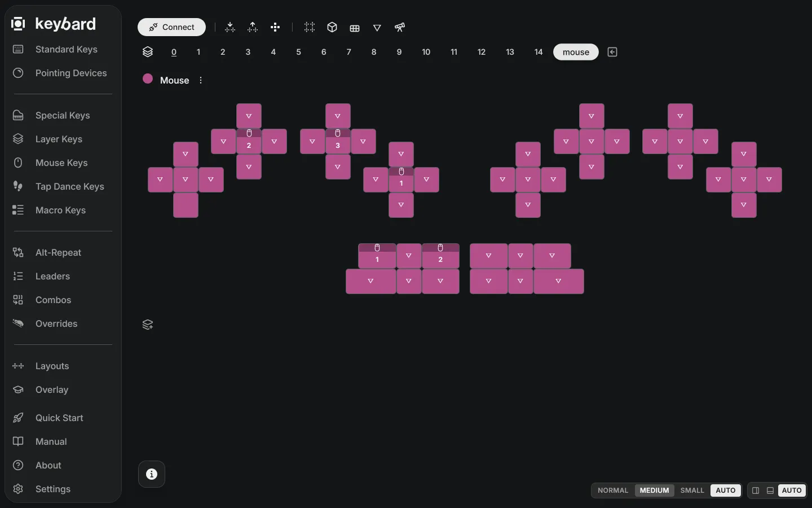Open Special Keys in sidebar

click(63, 115)
